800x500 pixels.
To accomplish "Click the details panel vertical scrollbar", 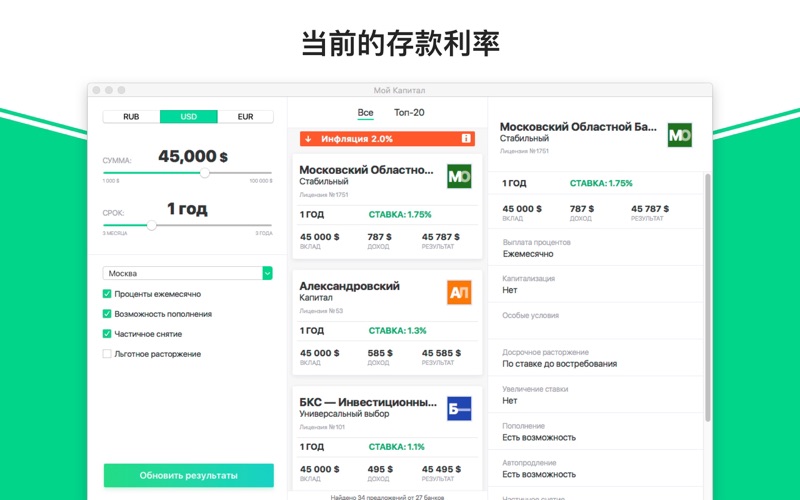I will (x=708, y=297).
